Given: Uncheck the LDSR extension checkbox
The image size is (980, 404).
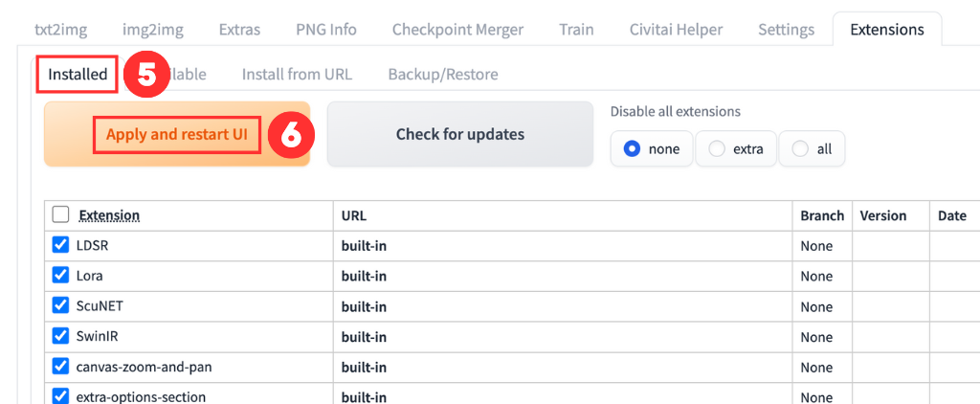Looking at the screenshot, I should [x=60, y=246].
